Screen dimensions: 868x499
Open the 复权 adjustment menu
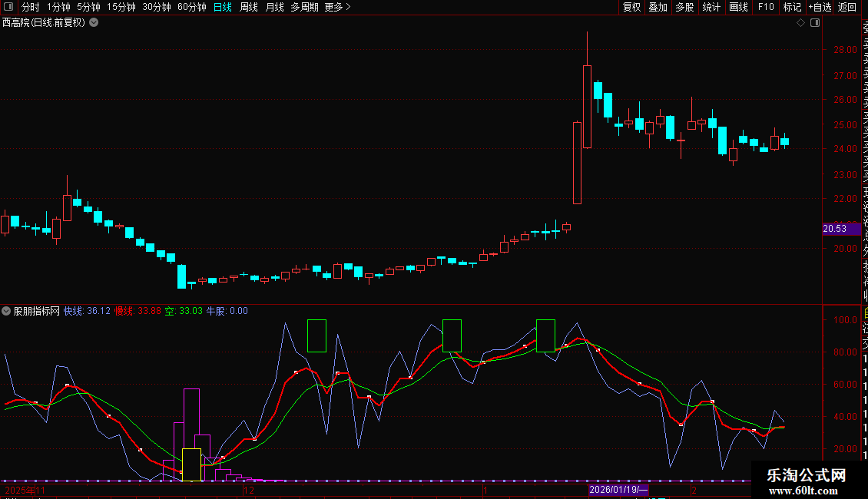pyautogui.click(x=631, y=7)
